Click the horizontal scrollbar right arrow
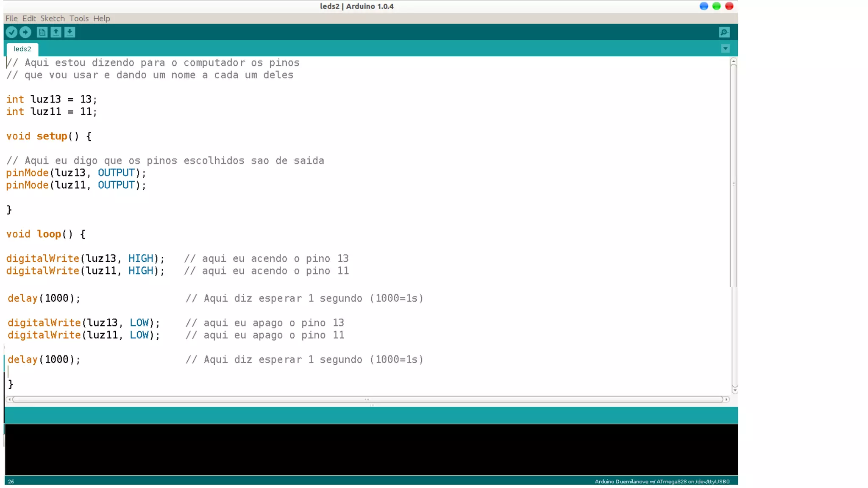Screen dimensions: 868x488 (x=726, y=399)
